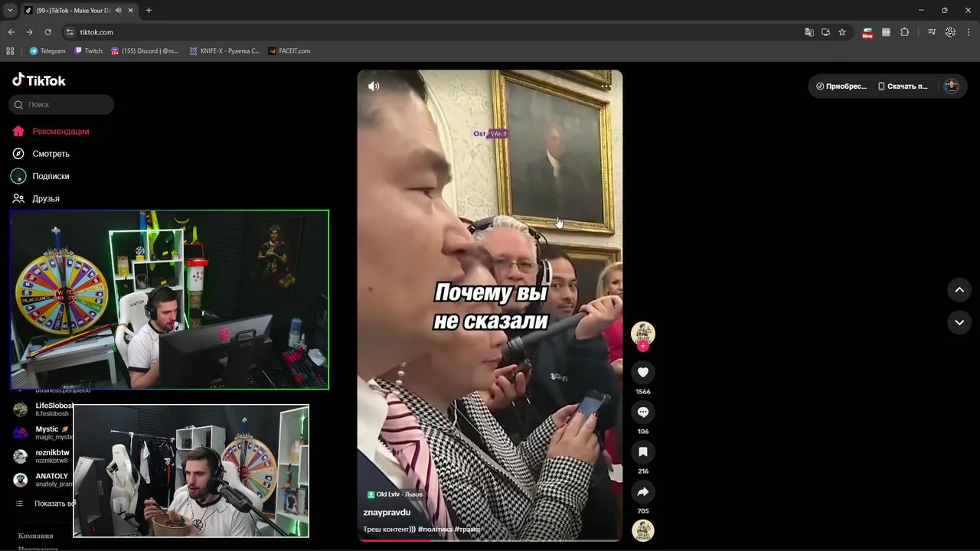Image resolution: width=980 pixels, height=551 pixels.
Task: Open the Google Translate icon in the address bar
Action: click(809, 32)
